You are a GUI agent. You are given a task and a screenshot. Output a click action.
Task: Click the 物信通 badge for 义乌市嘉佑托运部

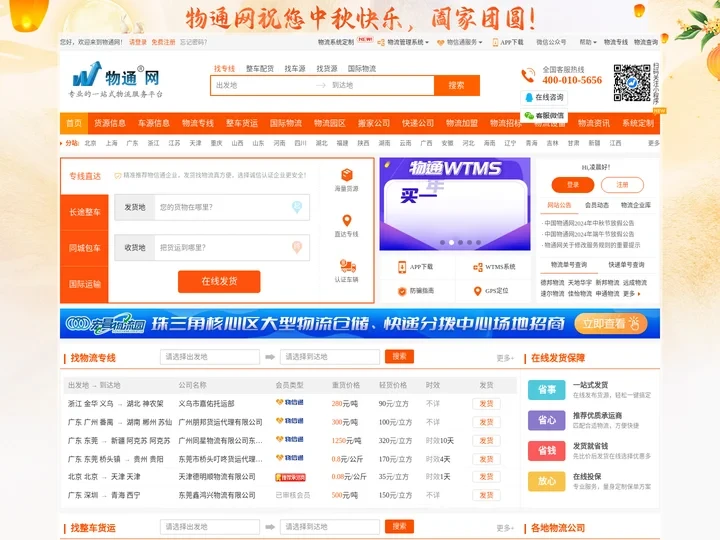(x=290, y=402)
